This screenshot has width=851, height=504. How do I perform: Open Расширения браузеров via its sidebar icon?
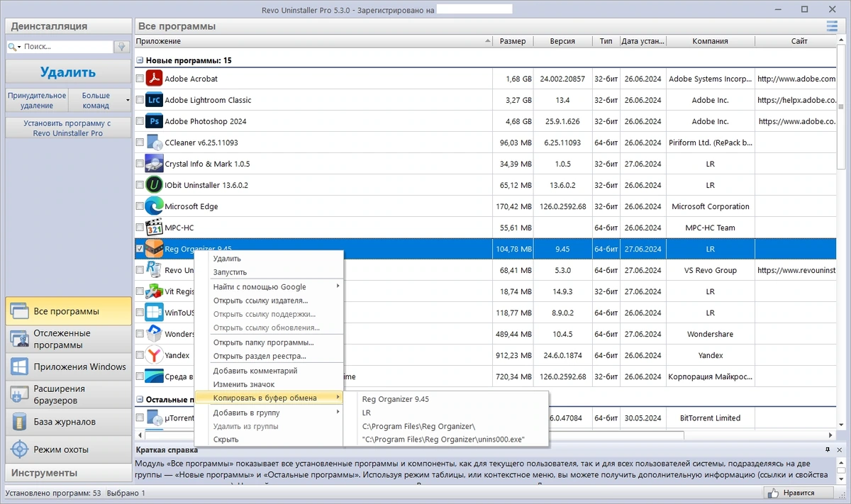coord(20,394)
